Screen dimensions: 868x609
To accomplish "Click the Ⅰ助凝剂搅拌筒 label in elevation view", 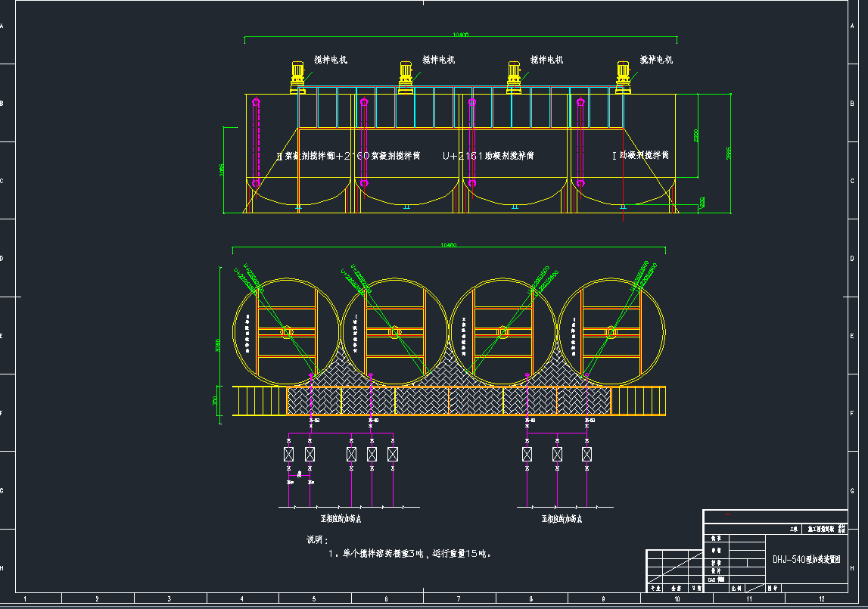I will (641, 155).
